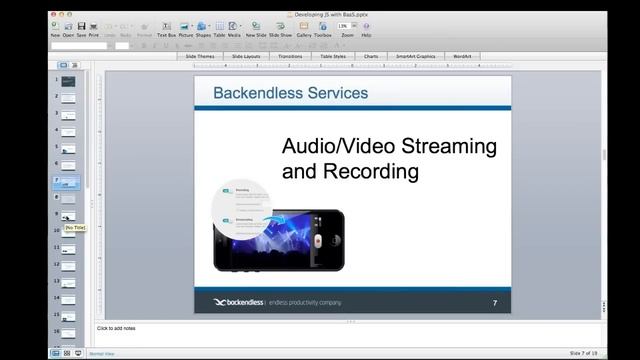Open the Slide Layouts tab
640x360 pixels.
coord(246,56)
